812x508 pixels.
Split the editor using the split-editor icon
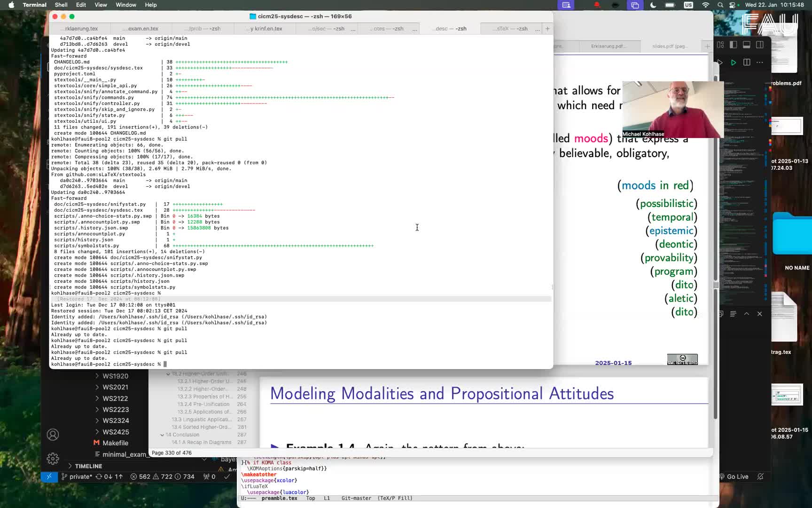pyautogui.click(x=746, y=62)
